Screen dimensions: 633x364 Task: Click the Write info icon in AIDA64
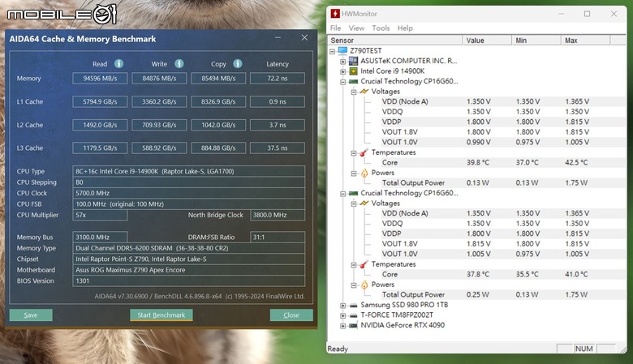(x=179, y=64)
